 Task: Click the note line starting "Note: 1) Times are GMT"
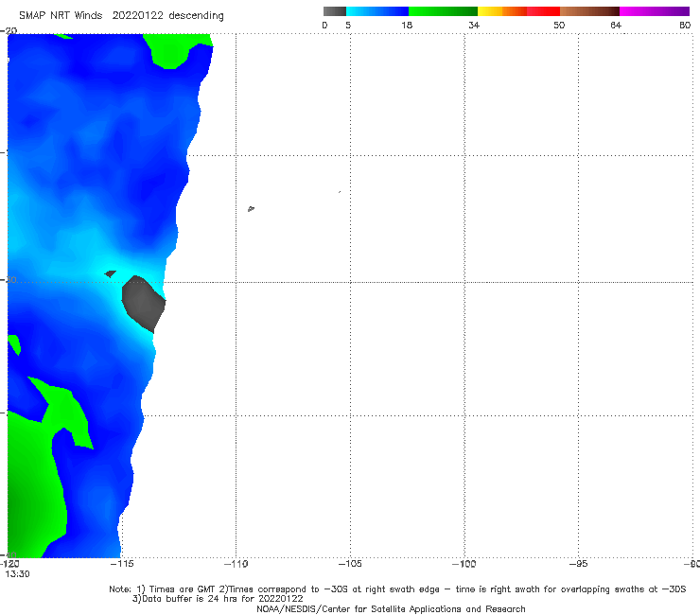[397, 589]
